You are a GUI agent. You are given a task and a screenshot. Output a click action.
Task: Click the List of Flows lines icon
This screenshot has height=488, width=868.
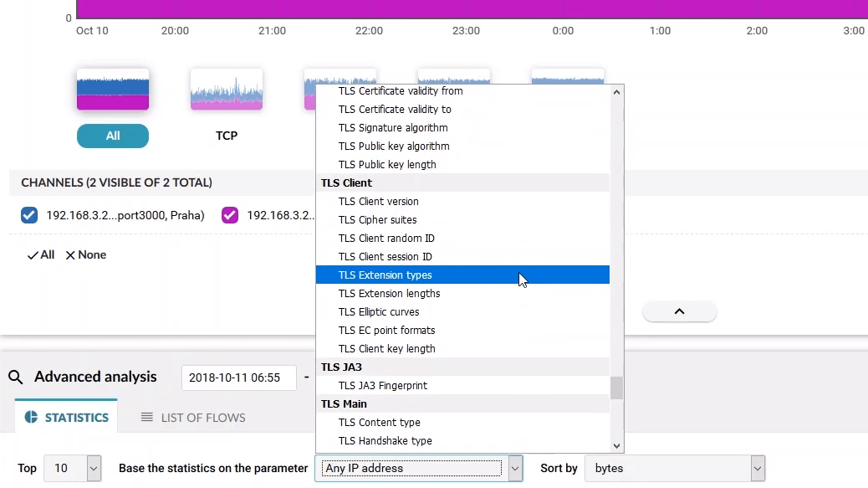point(147,417)
